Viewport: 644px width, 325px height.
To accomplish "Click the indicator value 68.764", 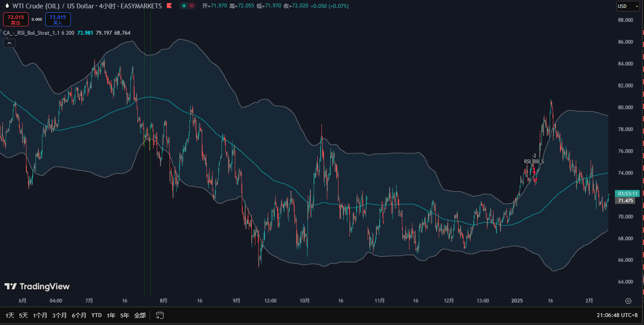I will (122, 33).
